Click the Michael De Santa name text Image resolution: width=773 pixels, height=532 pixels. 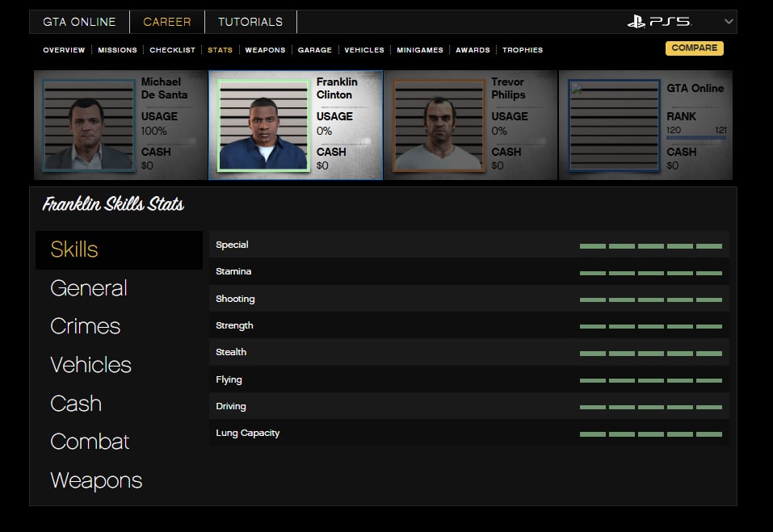point(164,88)
